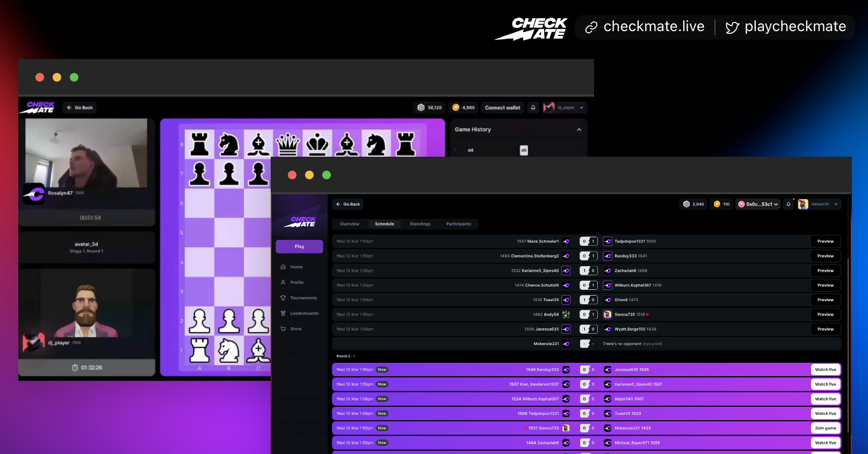868x454 pixels.
Task: Click the bell notification icon in the chess game window
Action: (533, 108)
